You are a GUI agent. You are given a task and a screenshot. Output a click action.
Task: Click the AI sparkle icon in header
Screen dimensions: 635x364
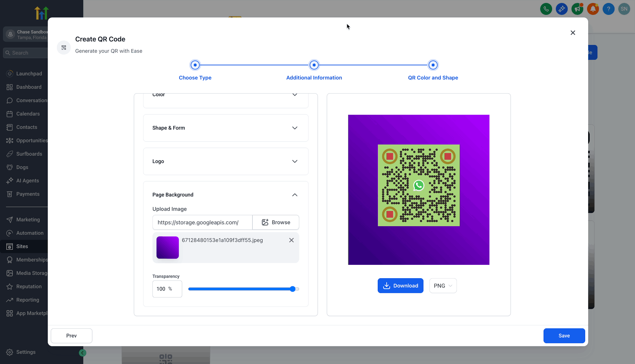coord(561,9)
